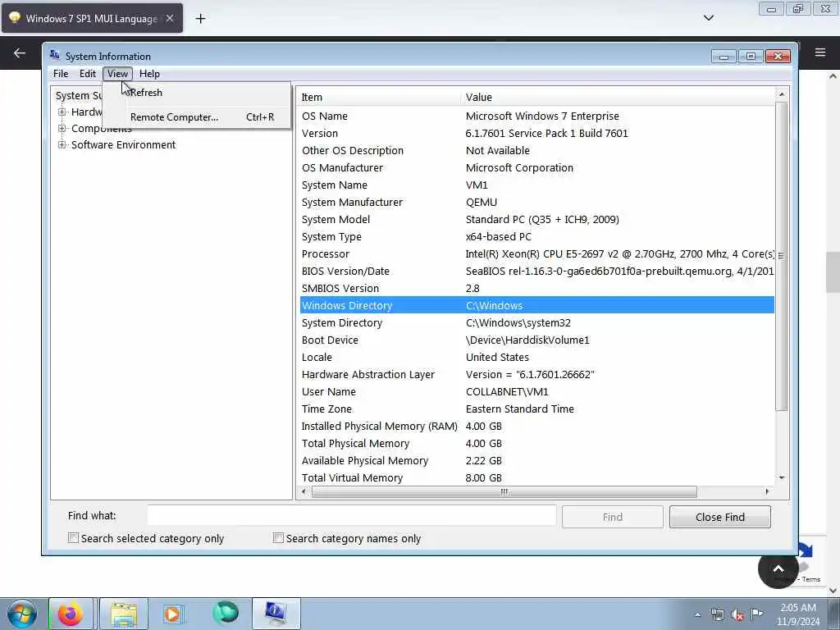The image size is (840, 630).
Task: Click the Show Desktop strip
Action: pos(833,614)
